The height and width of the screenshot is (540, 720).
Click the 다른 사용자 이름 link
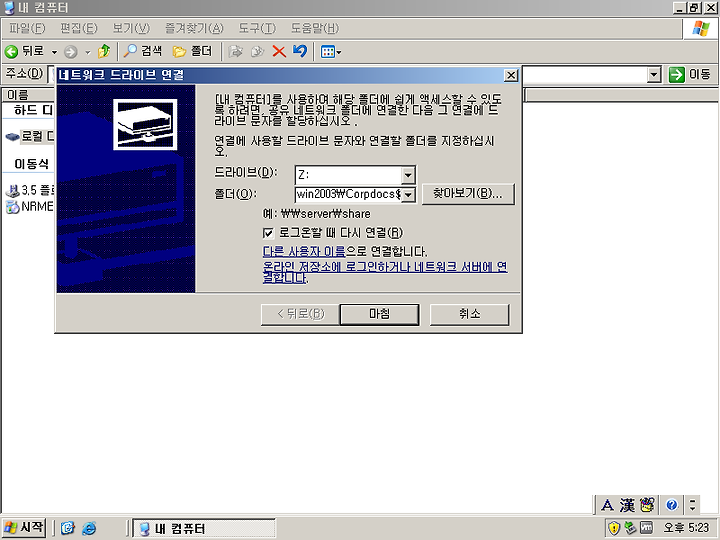(304, 251)
